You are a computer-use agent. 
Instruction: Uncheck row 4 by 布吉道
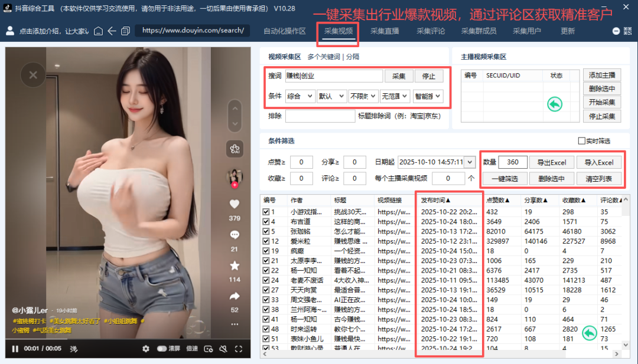pos(266,221)
